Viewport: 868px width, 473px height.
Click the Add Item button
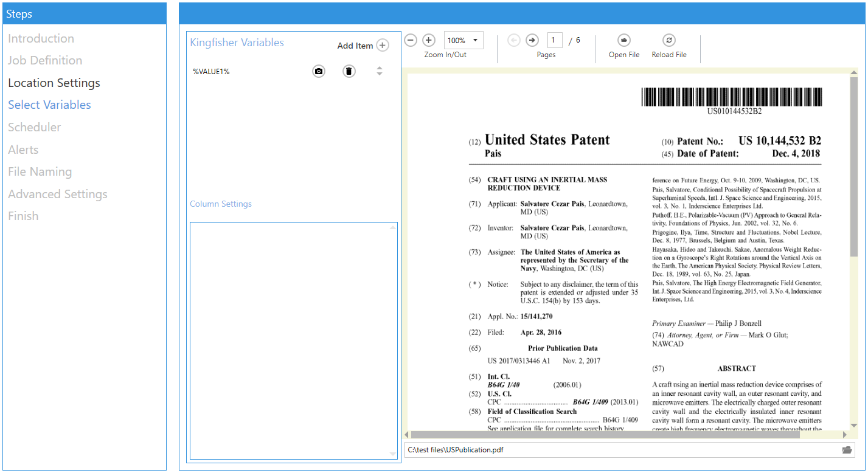click(363, 45)
